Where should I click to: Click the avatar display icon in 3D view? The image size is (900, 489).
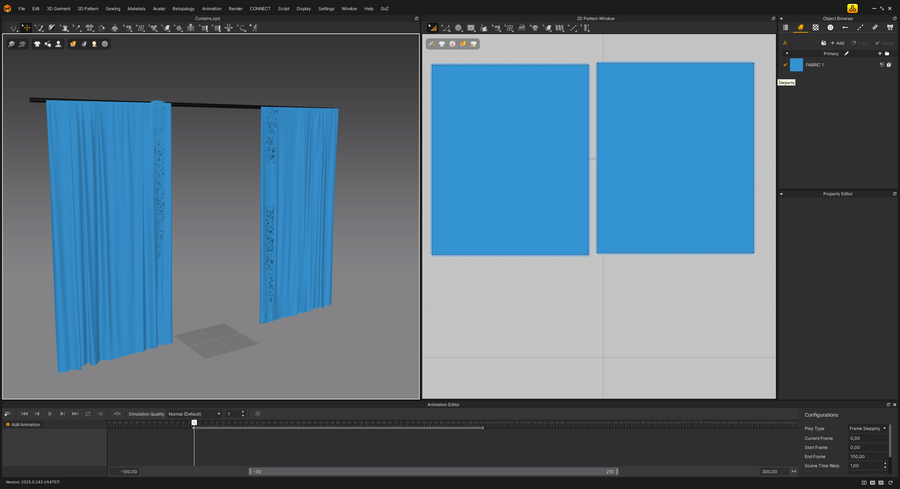click(58, 44)
